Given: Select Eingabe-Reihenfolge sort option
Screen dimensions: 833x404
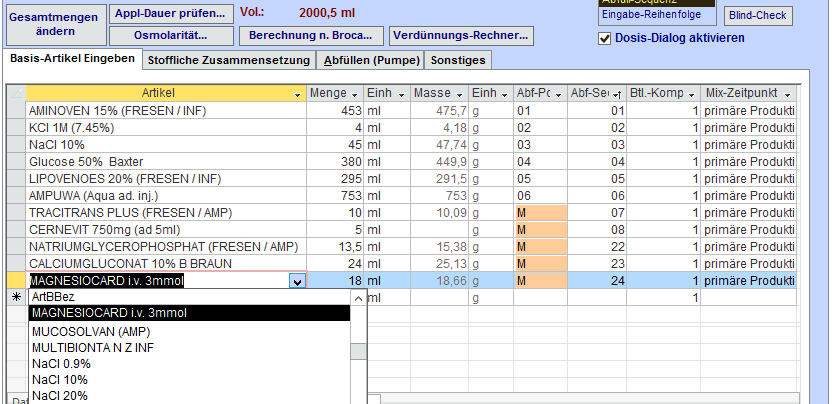Looking at the screenshot, I should (x=658, y=14).
